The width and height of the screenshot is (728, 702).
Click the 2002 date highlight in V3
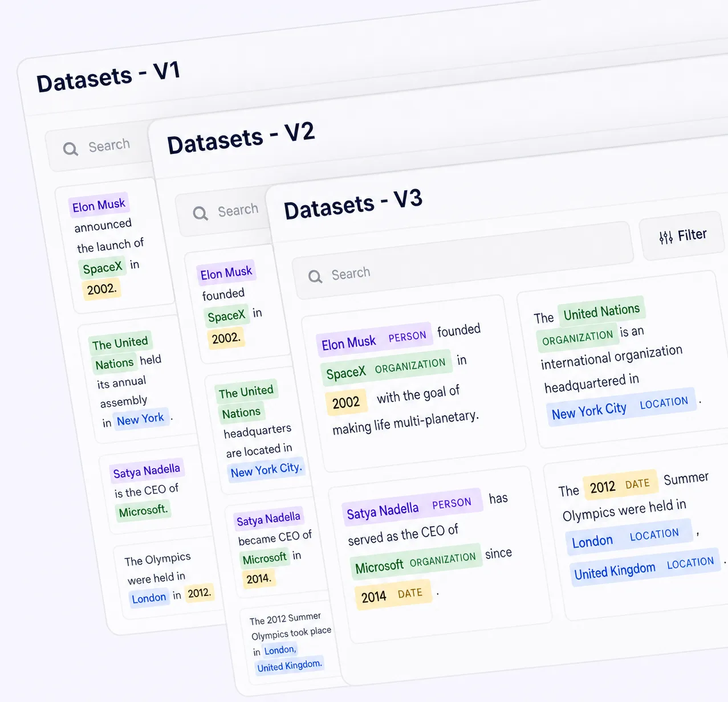345,402
